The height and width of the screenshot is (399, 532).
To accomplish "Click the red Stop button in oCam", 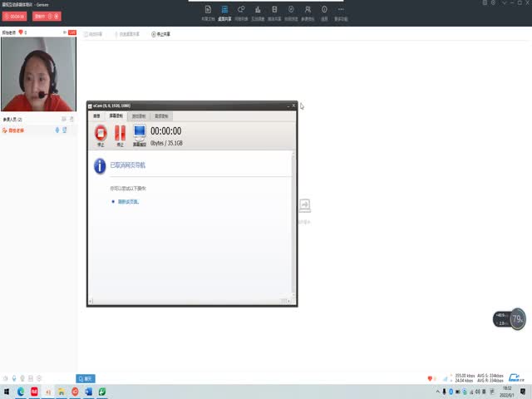I will tap(101, 132).
